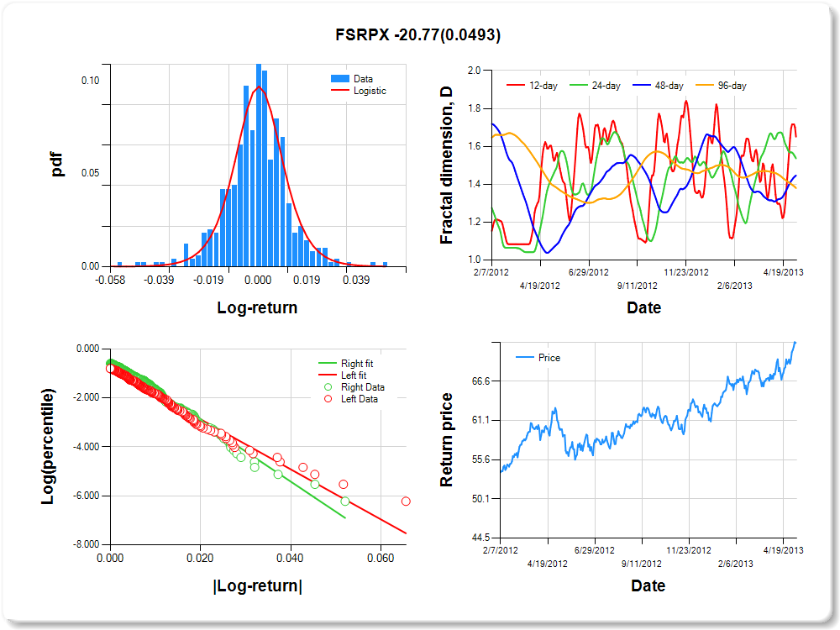This screenshot has width=840, height=630.
Task: Select the red Left Data legend circle
Action: tap(328, 398)
